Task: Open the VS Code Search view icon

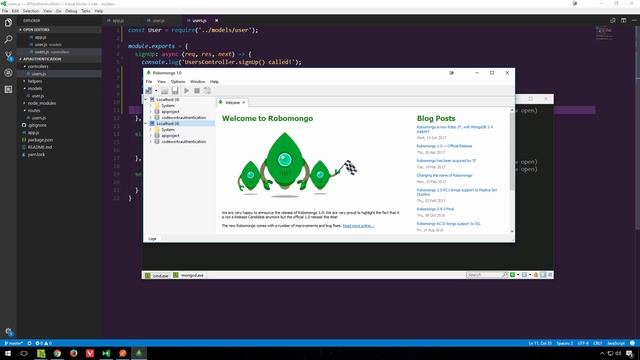Action: 8,39
